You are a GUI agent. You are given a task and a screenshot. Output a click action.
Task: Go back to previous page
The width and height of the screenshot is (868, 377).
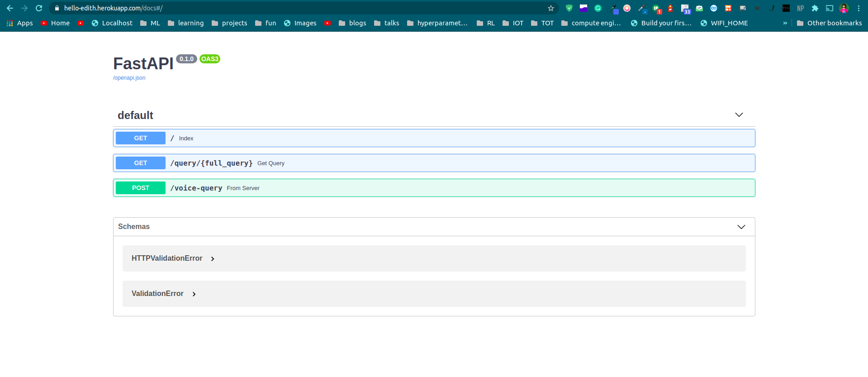click(x=10, y=8)
